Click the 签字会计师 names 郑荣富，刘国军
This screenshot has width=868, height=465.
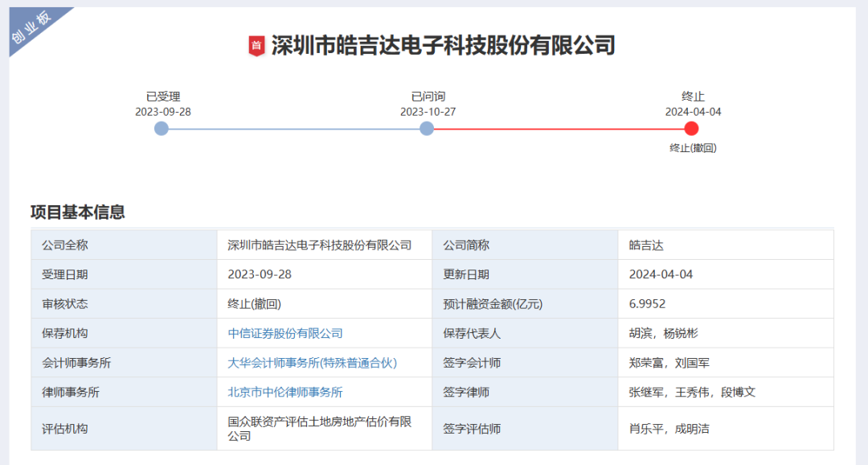click(x=669, y=363)
